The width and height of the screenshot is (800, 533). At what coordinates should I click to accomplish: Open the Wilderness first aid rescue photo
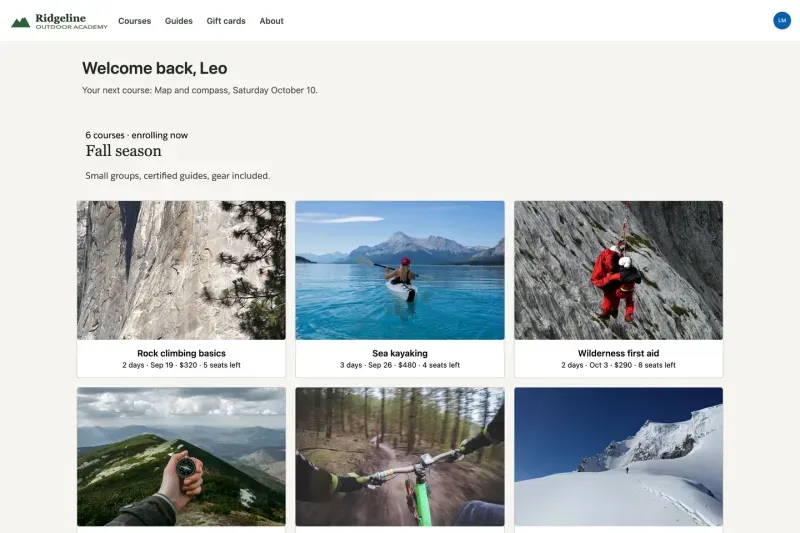(618, 270)
